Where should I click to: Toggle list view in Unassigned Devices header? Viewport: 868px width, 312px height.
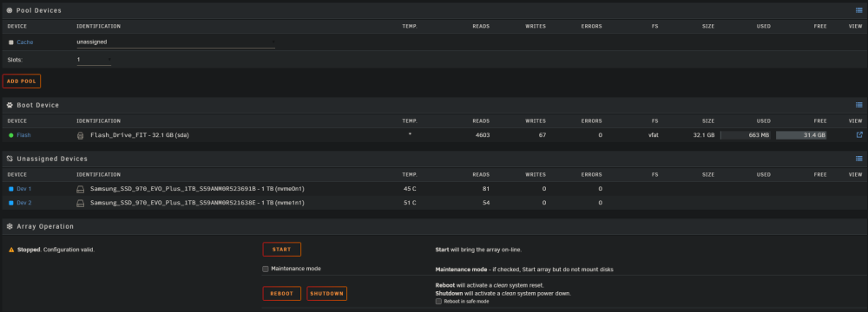[859, 159]
